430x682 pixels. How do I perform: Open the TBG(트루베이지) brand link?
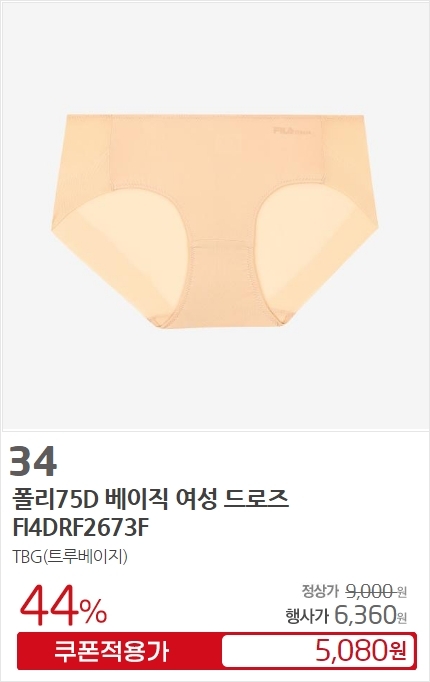pos(70,557)
